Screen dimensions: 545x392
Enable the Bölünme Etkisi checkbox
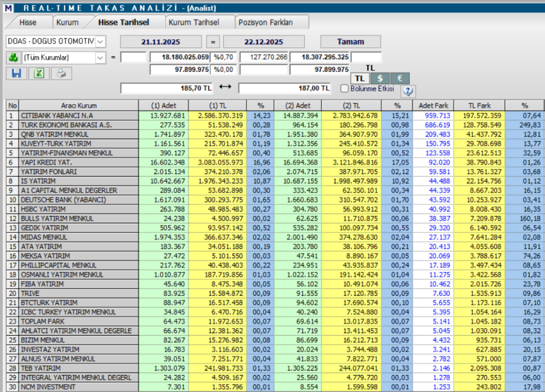(344, 88)
